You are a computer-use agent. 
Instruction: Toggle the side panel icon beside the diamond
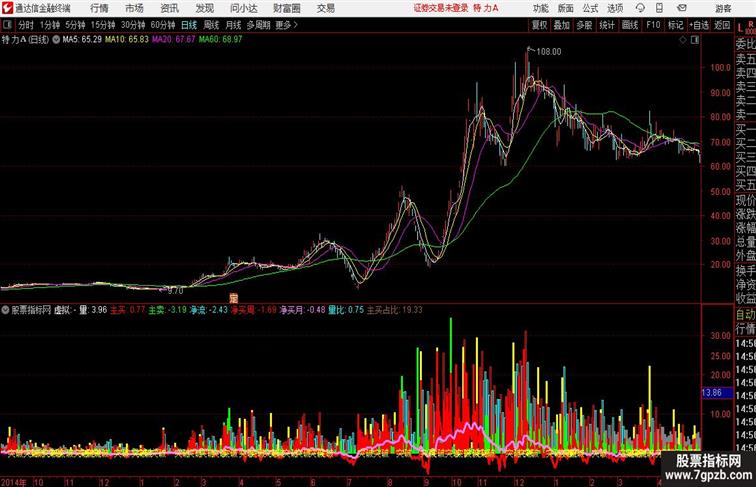695,40
